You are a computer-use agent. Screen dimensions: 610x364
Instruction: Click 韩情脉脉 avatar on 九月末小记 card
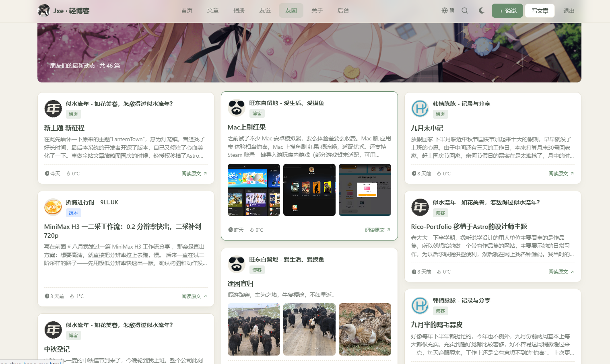[420, 109]
